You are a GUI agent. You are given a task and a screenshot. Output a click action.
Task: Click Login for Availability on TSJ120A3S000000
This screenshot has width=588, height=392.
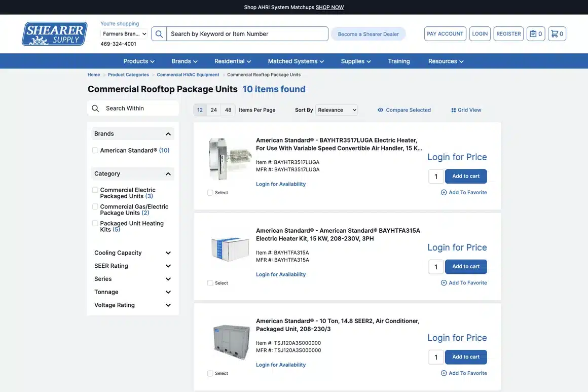281,365
